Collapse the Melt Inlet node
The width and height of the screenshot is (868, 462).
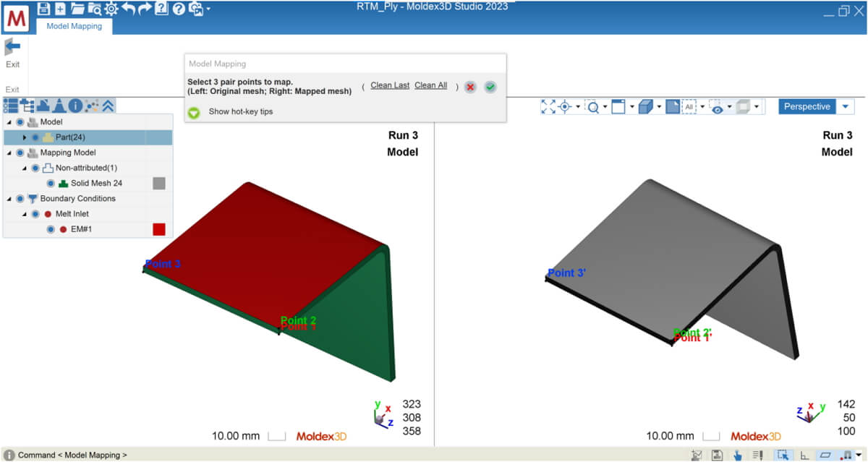coord(25,214)
